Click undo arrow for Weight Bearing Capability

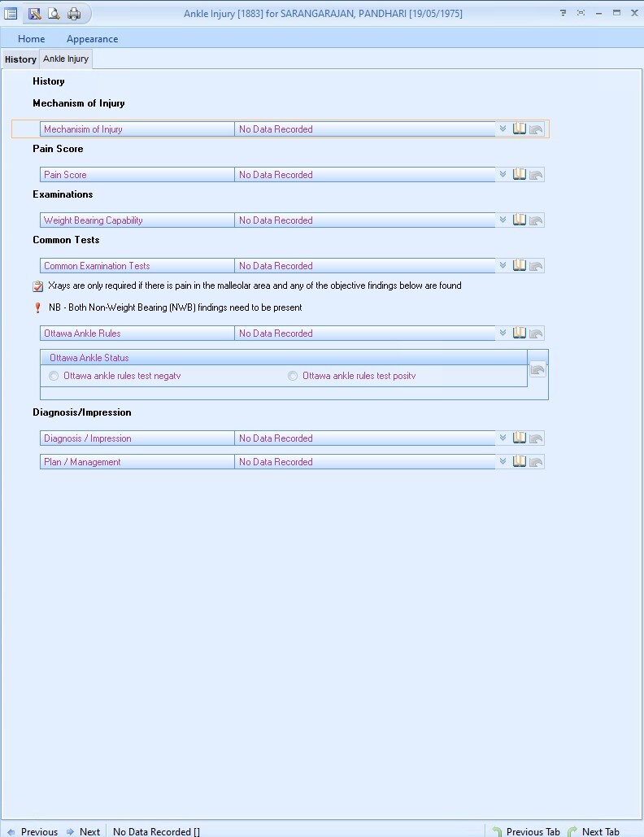[537, 220]
